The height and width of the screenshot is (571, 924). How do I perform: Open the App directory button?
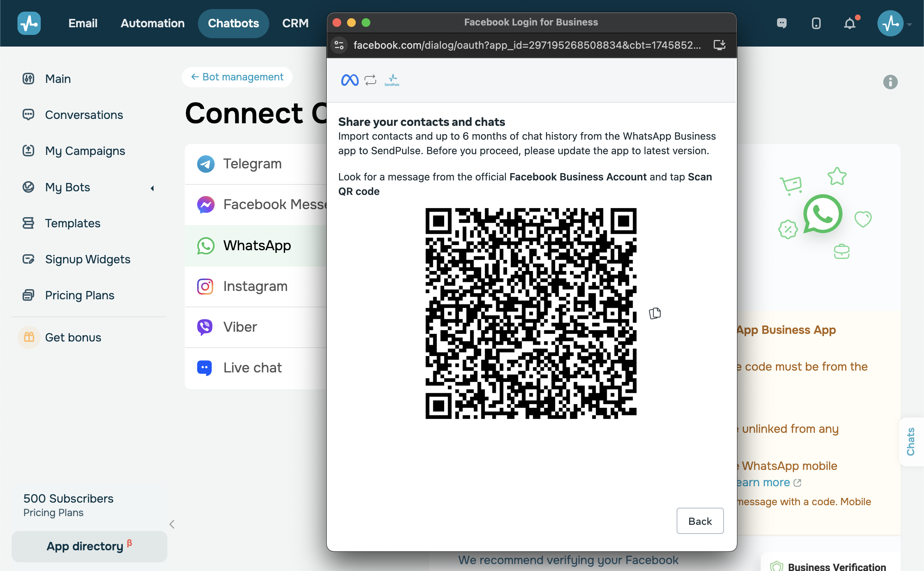(89, 547)
